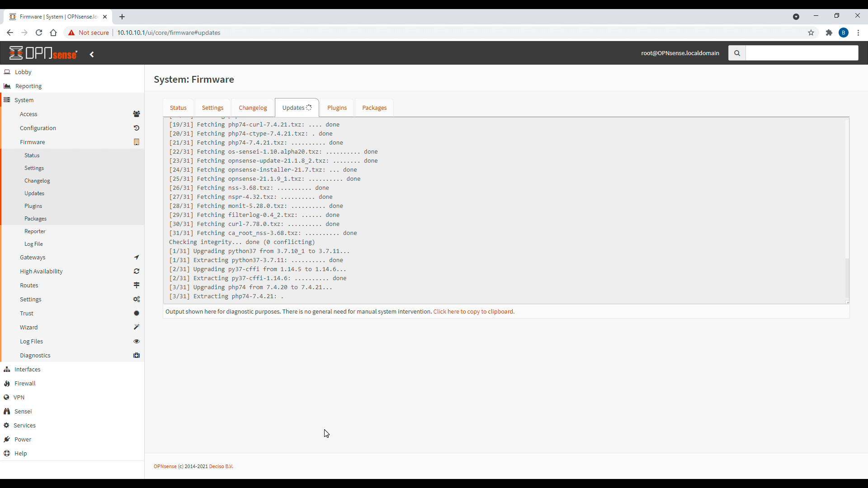Expand the Power menu
Image resolution: width=868 pixels, height=488 pixels.
(72, 440)
